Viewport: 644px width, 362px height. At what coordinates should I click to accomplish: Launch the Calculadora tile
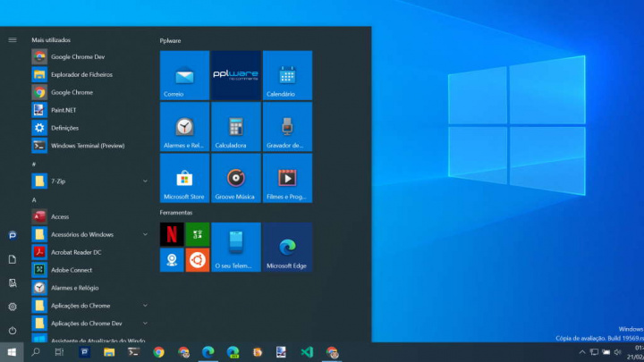click(236, 126)
